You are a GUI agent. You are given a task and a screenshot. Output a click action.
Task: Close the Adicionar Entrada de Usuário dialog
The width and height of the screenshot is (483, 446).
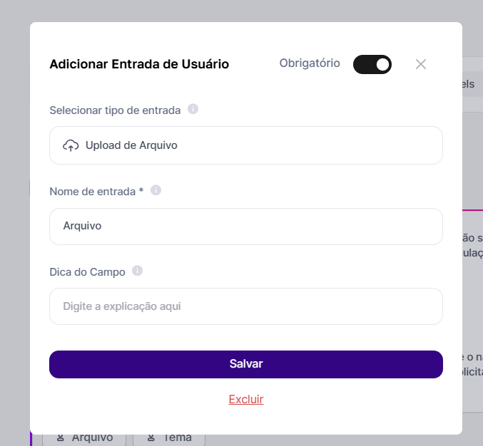tap(421, 64)
